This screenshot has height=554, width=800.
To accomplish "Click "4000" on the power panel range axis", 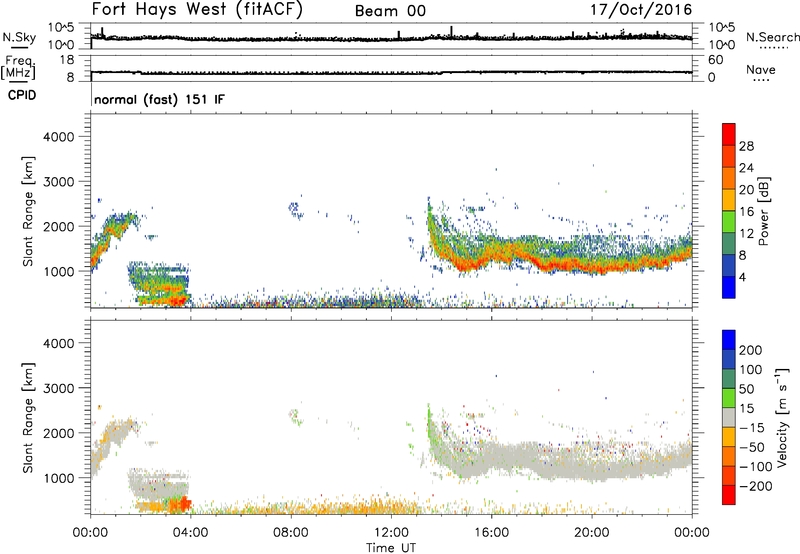I will pyautogui.click(x=59, y=137).
